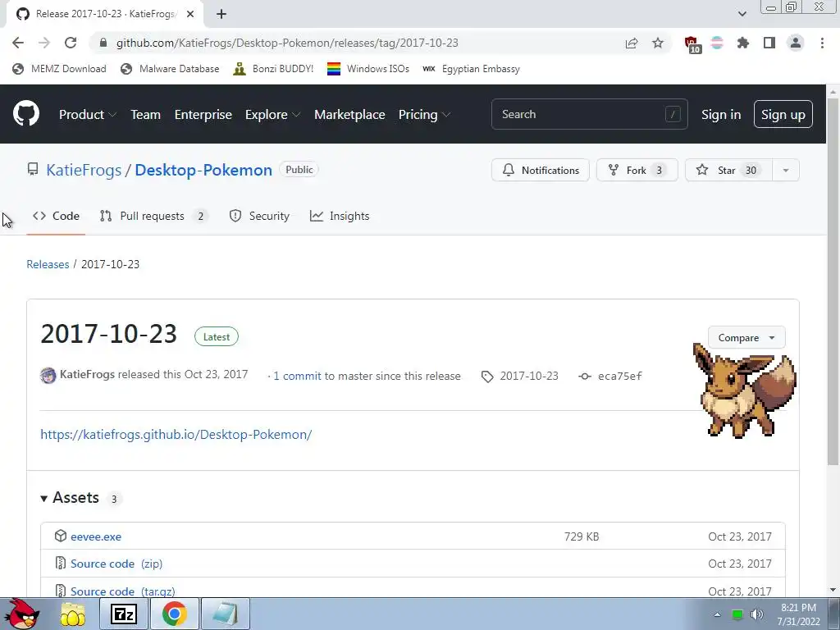The width and height of the screenshot is (840, 630).
Task: Open the tab search dropdown chevron
Action: (x=742, y=14)
